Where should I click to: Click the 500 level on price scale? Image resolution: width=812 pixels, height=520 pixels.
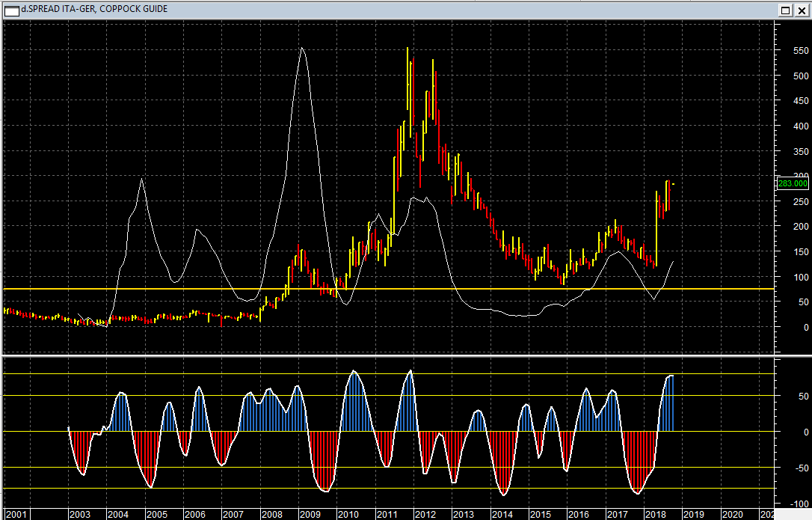[801, 76]
